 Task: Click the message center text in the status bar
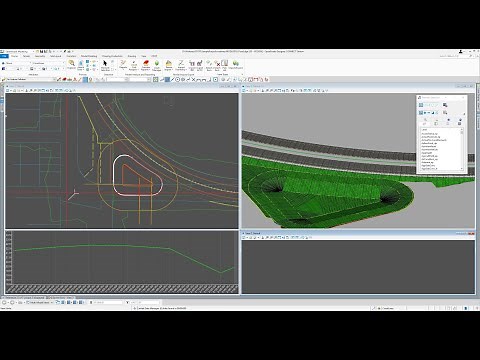pyautogui.click(x=162, y=308)
